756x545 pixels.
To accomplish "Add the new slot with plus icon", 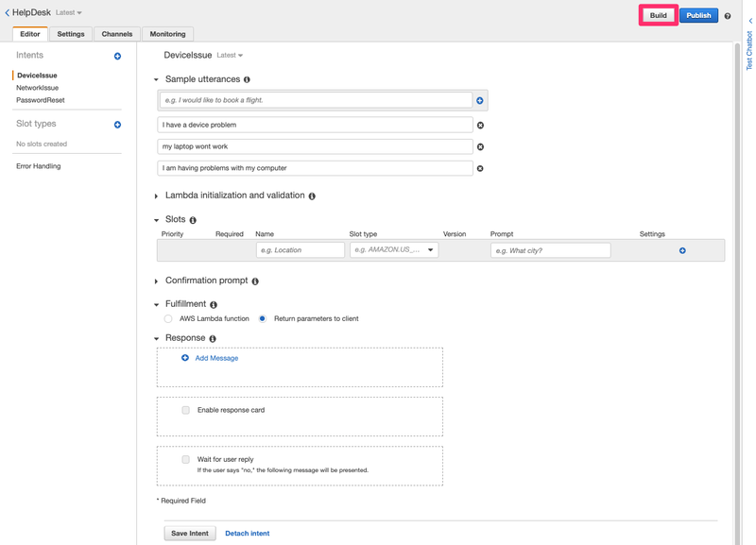I will [682, 250].
